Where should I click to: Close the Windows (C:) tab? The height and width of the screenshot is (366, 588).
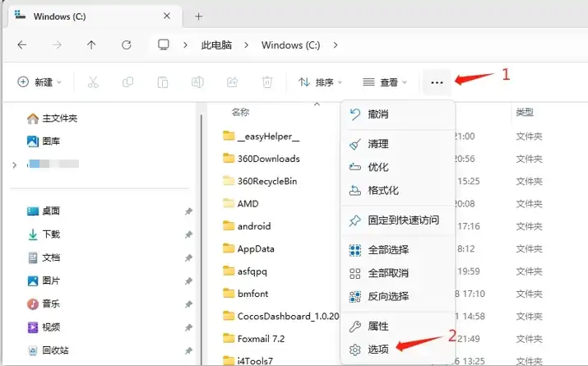tap(167, 16)
